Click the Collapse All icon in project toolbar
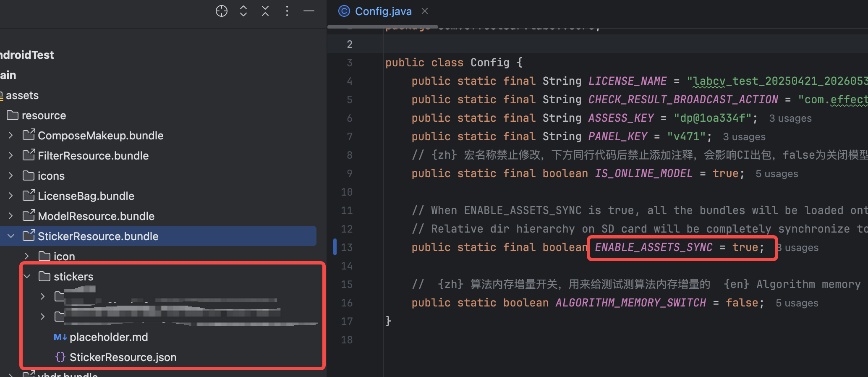The width and height of the screenshot is (868, 377). point(265,11)
